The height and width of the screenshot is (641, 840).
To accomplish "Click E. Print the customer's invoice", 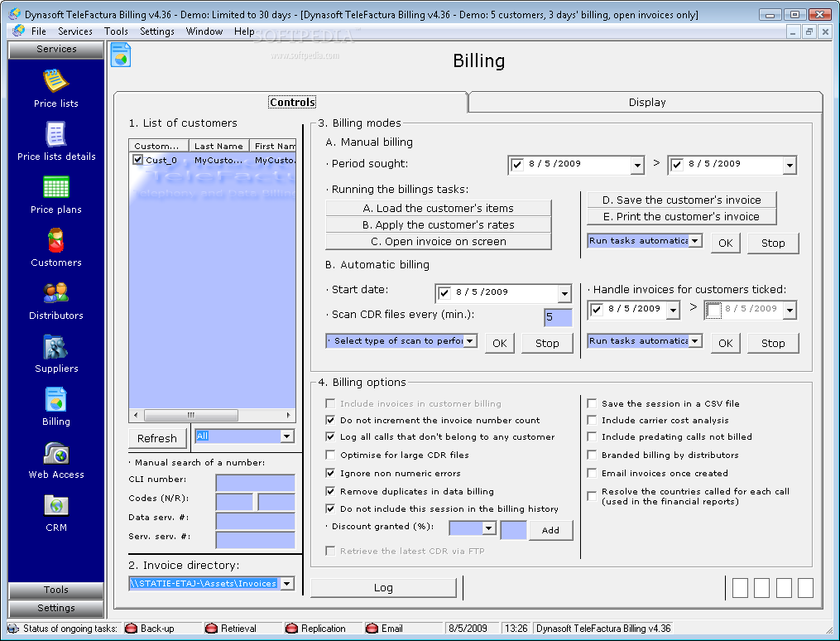I will pyautogui.click(x=681, y=216).
